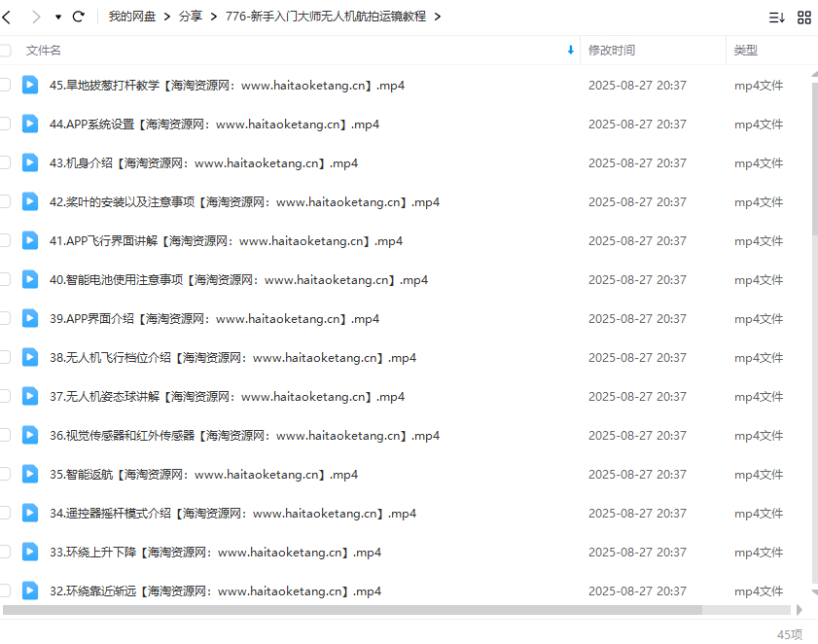Select file name 33.环绕上升下降
Image resolution: width=818 pixels, height=644 pixels.
[216, 553]
